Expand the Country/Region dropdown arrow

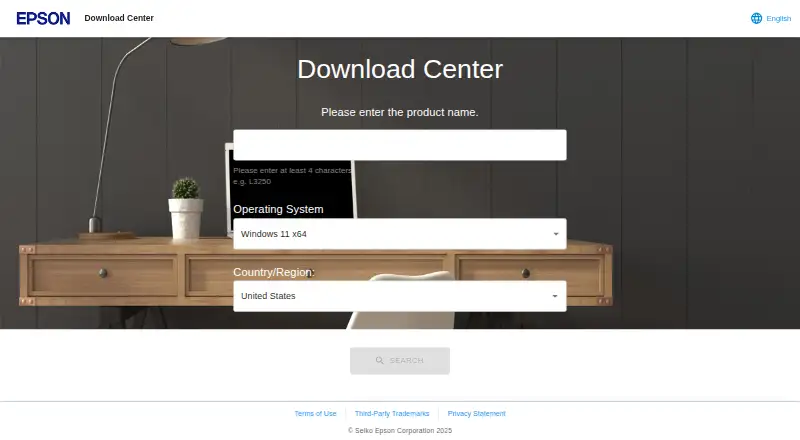point(555,296)
